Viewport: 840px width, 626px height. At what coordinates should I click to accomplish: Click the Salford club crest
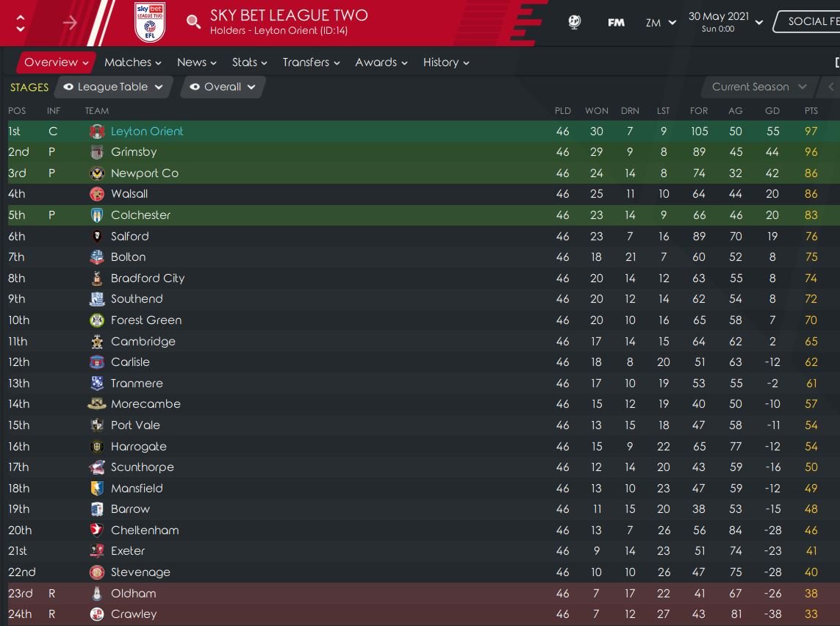click(97, 237)
